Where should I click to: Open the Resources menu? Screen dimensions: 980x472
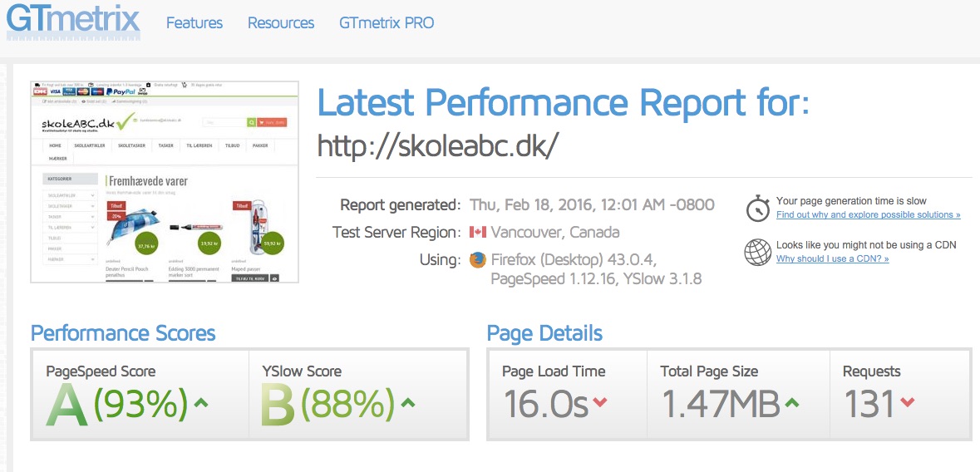pyautogui.click(x=281, y=23)
